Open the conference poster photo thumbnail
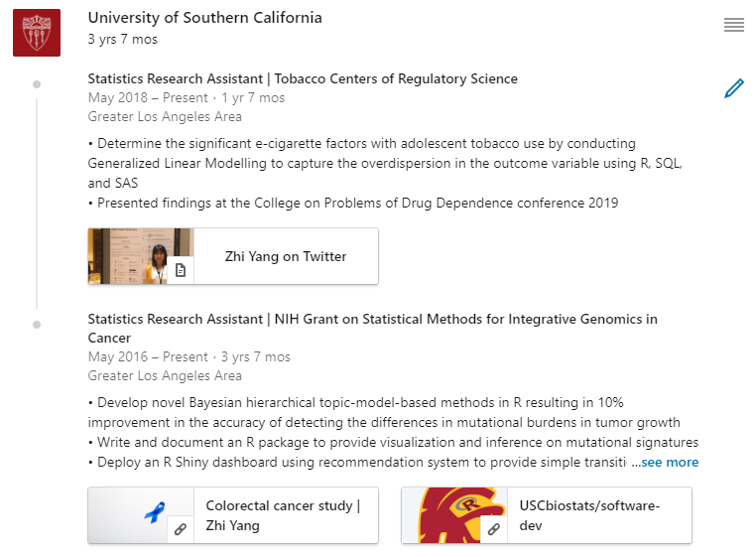The height and width of the screenshot is (557, 756). tap(141, 256)
